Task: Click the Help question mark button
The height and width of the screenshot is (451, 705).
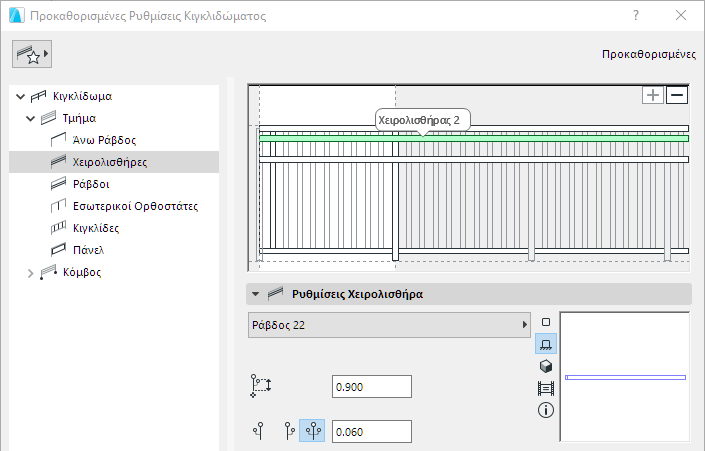Action: tap(636, 16)
